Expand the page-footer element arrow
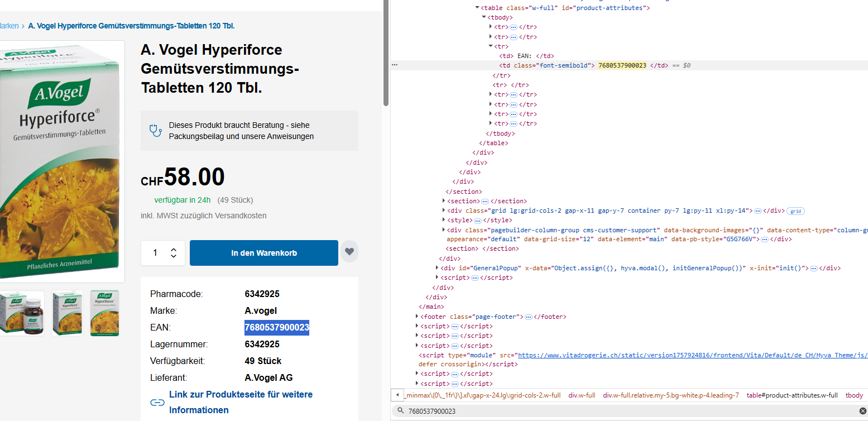Viewport: 868px width, 421px height. coord(417,317)
